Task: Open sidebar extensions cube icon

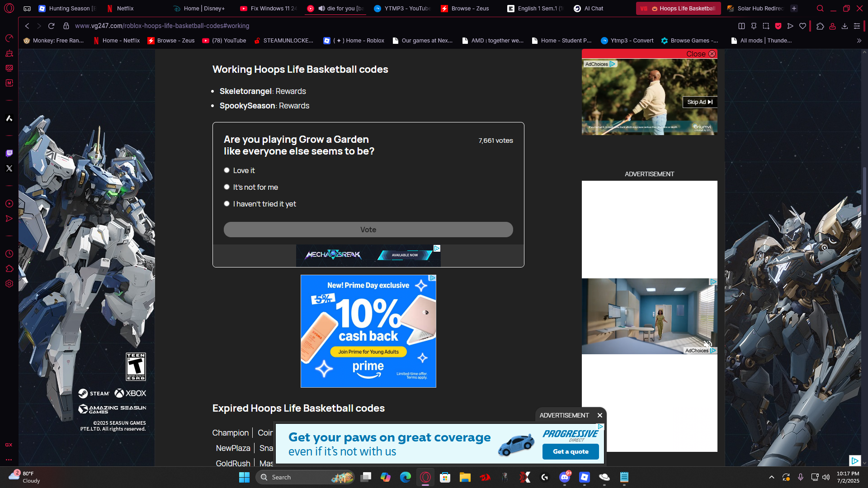Action: point(9,269)
